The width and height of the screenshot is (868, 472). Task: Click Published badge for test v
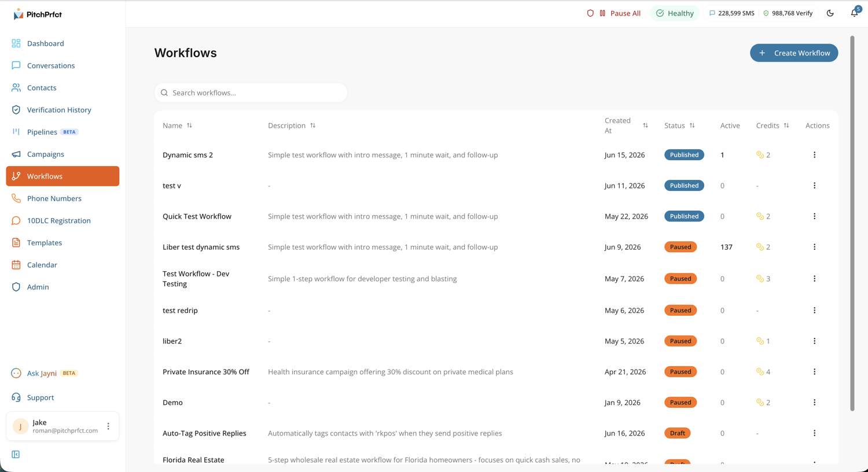[x=684, y=186]
